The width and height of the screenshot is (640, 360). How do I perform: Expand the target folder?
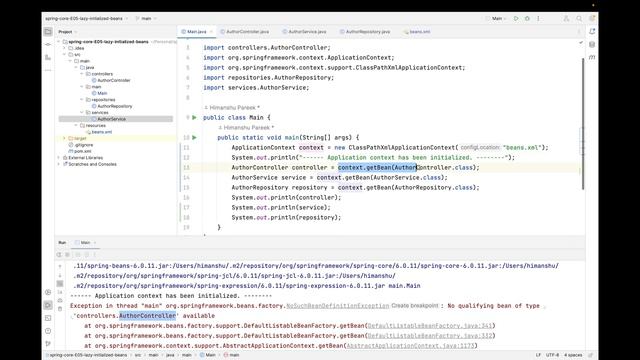pos(64,138)
